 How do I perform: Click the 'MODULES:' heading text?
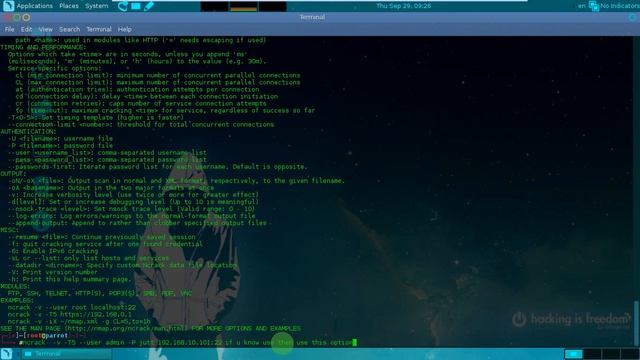pyautogui.click(x=15, y=286)
